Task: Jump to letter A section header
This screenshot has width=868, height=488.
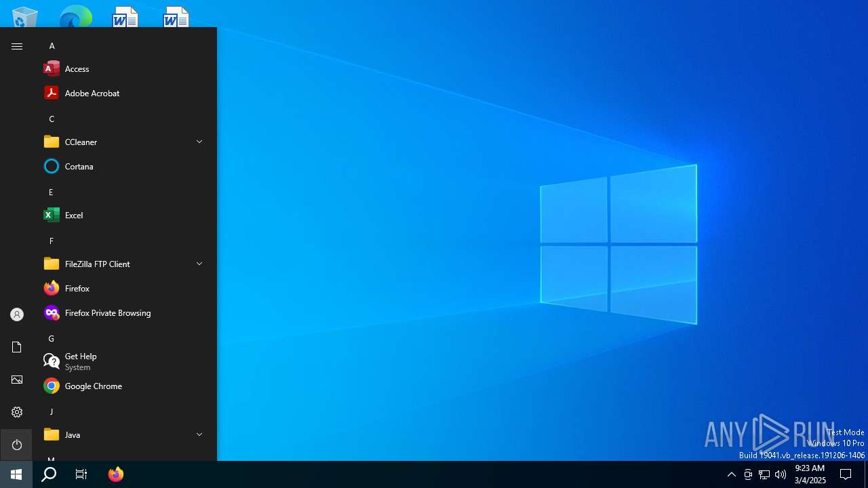Action: click(52, 46)
